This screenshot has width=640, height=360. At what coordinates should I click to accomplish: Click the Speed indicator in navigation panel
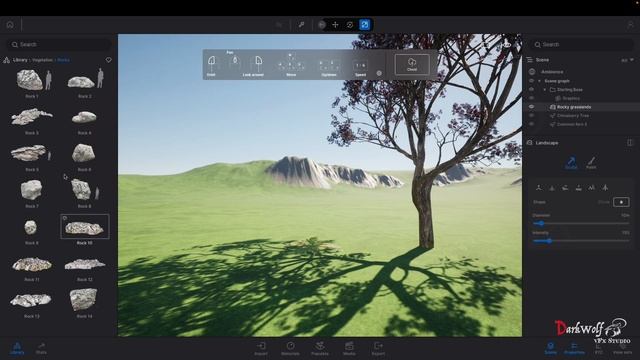coord(360,68)
